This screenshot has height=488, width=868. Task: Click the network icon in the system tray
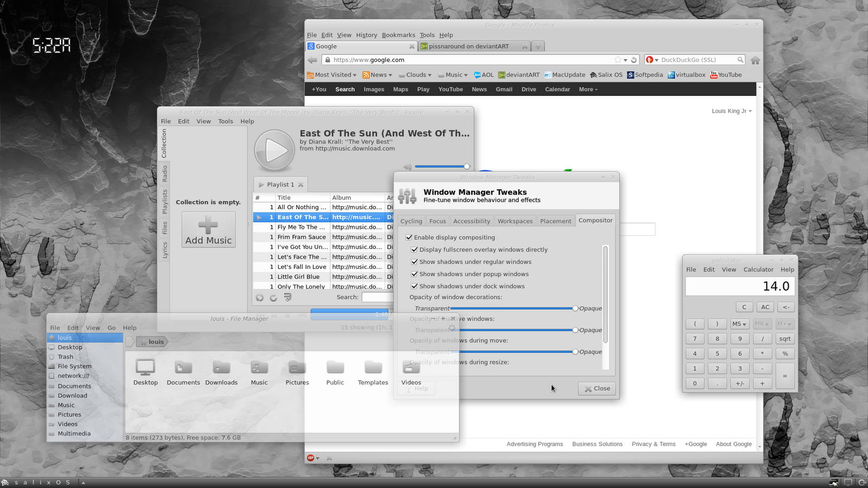[x=834, y=483]
